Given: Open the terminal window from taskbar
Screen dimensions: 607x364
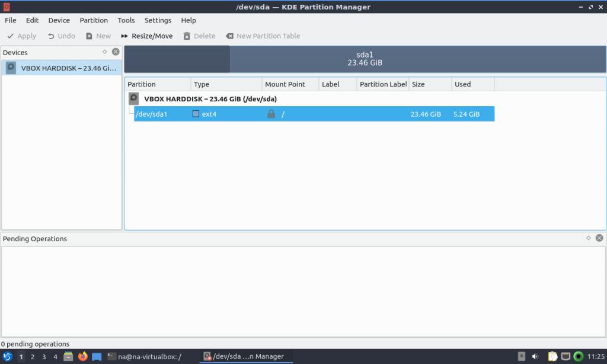Looking at the screenshot, I should (145, 357).
